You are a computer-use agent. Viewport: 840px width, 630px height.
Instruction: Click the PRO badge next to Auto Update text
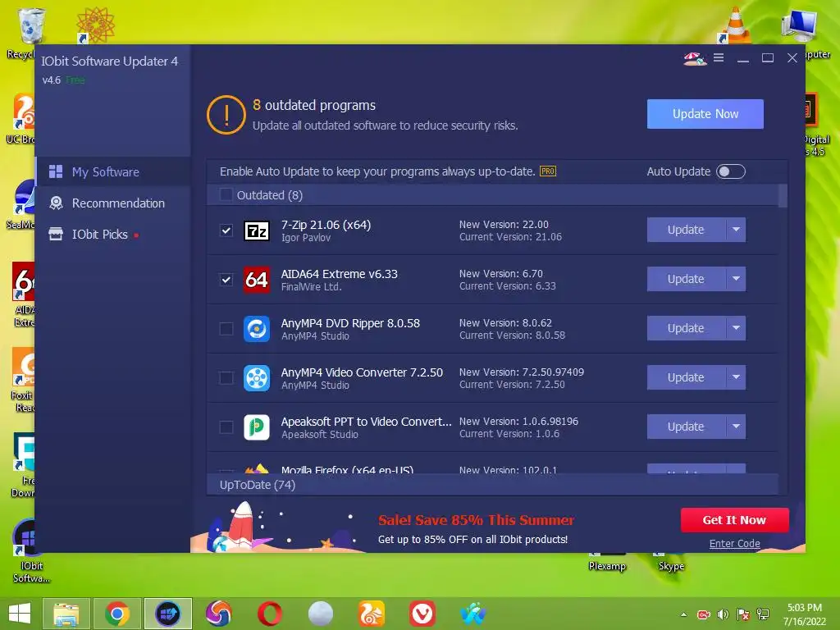[x=547, y=171]
